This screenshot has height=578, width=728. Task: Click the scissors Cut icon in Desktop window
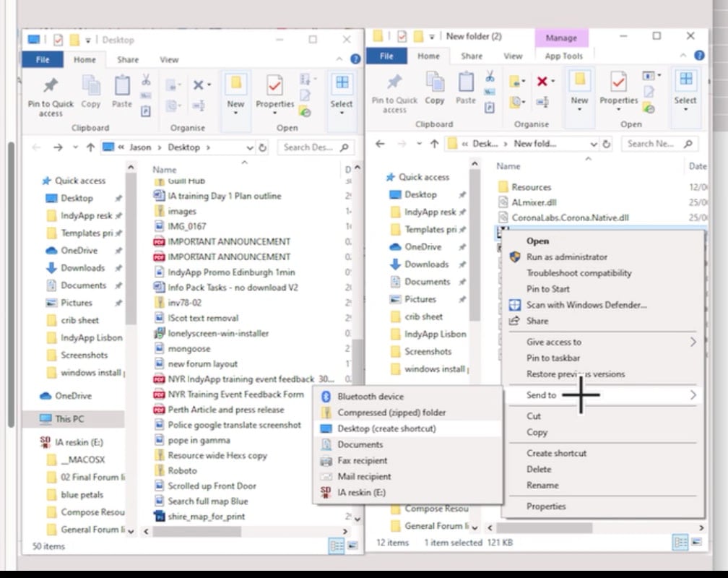coord(146,80)
